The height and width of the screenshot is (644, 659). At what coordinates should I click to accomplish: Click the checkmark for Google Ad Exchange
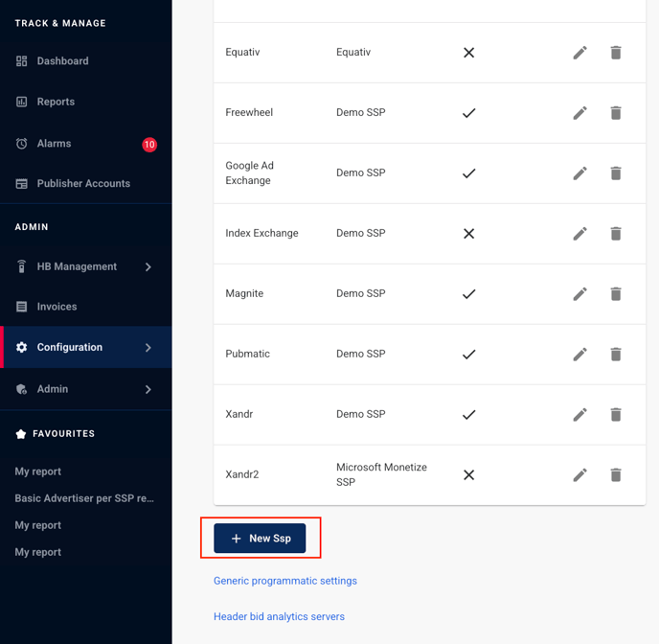click(468, 173)
